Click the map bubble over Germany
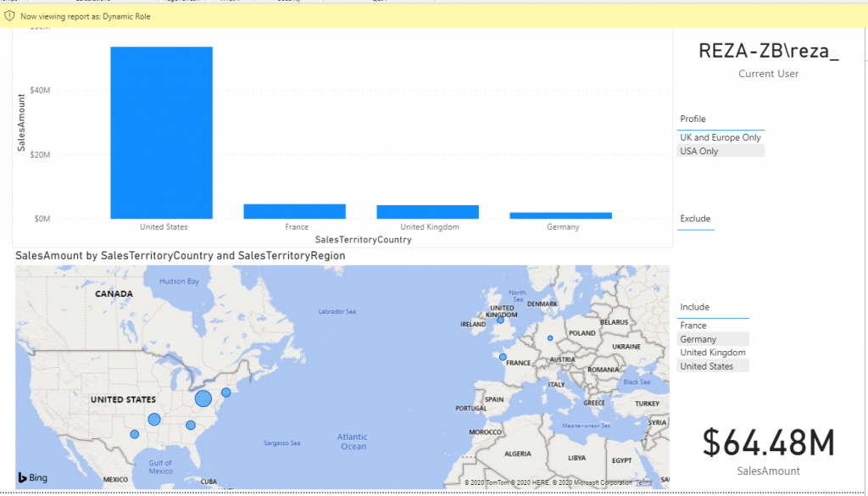Viewport: 868px width, 496px height. 550,338
